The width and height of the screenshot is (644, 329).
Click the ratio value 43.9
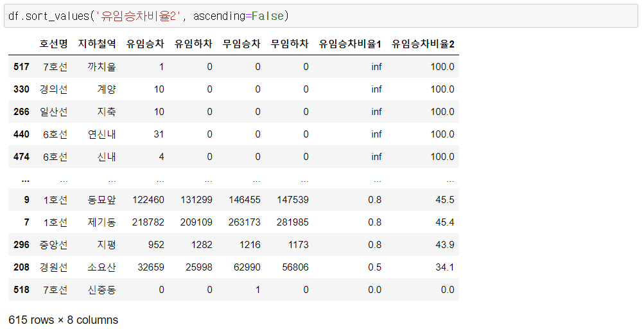coord(445,245)
